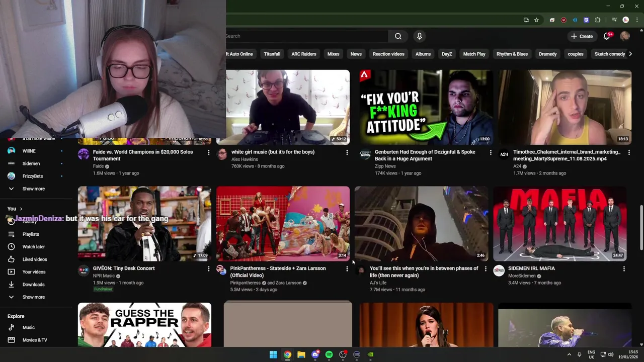Select the News category chip
The width and height of the screenshot is (644, 362).
coord(356,54)
